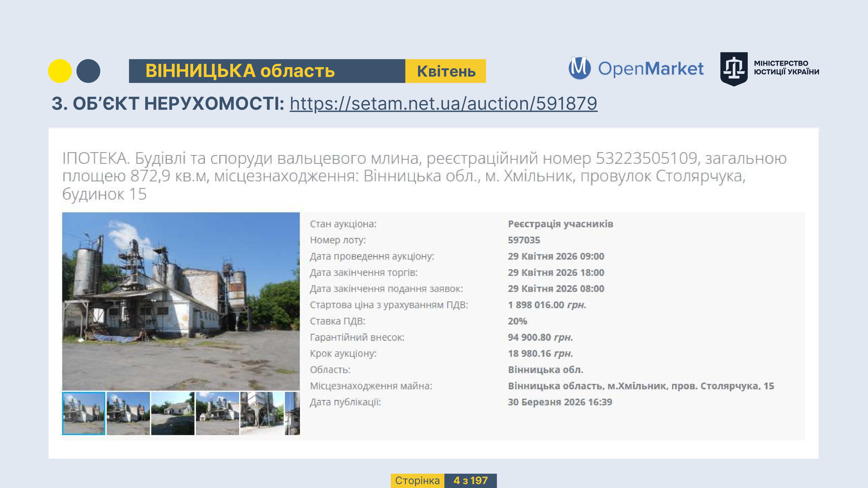The width and height of the screenshot is (868, 488).
Task: Click the OpenMarket M logo icon
Action: (x=579, y=68)
